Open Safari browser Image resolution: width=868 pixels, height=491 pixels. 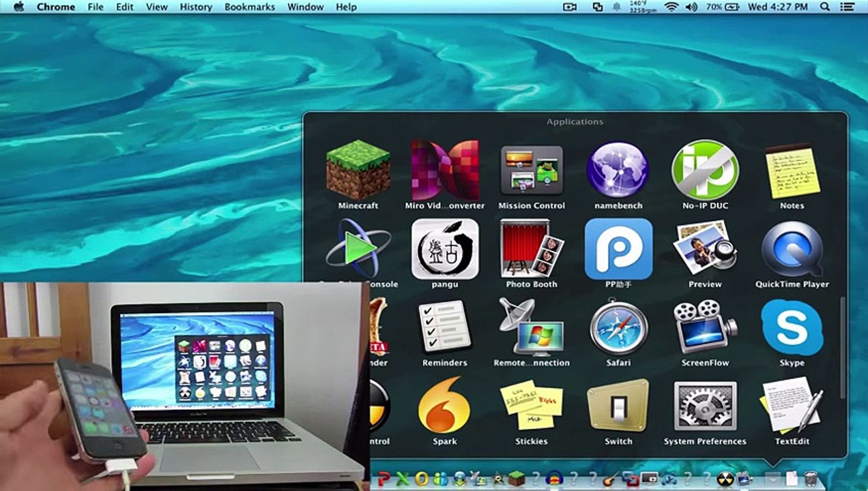pos(618,327)
